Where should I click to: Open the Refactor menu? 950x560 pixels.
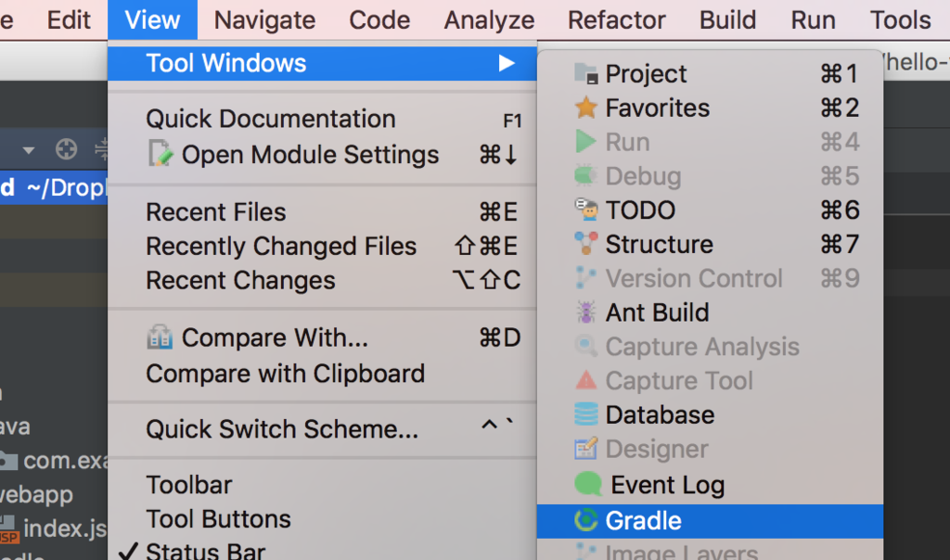pos(617,20)
